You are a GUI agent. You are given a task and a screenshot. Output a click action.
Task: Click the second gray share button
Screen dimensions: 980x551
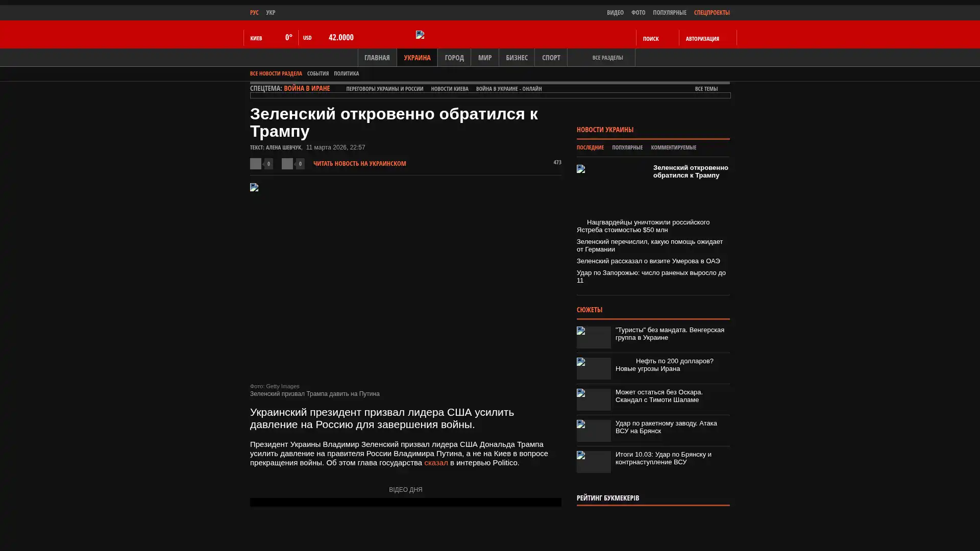pos(287,163)
